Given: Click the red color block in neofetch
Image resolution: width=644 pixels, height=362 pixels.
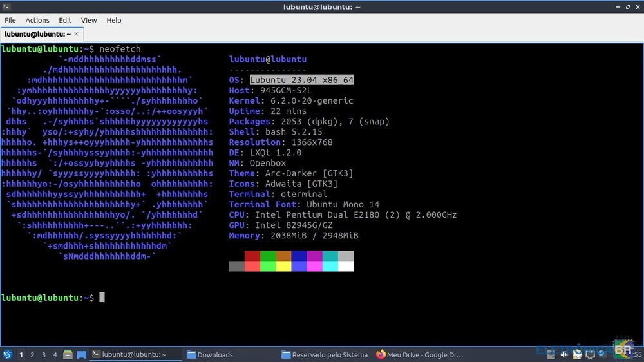Looking at the screenshot, I should click(x=252, y=256).
